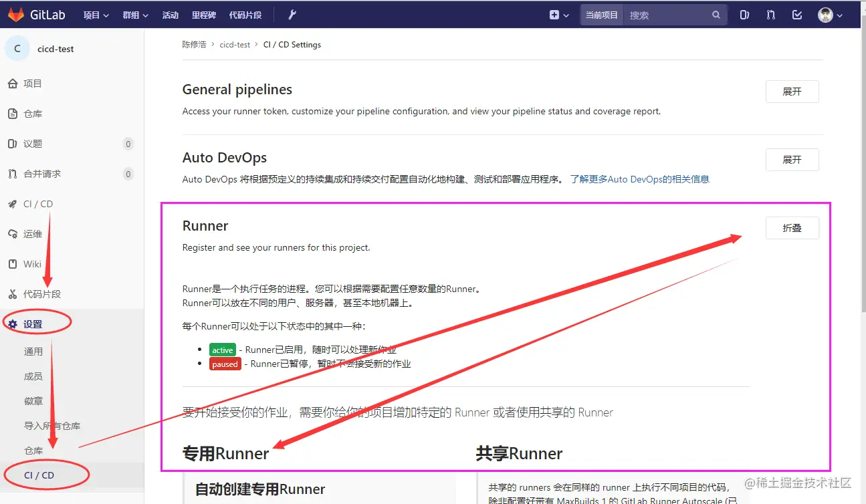Viewport: 866px width, 504px height.
Task: Click the CI / CD Settings breadcrumb
Action: 292,45
